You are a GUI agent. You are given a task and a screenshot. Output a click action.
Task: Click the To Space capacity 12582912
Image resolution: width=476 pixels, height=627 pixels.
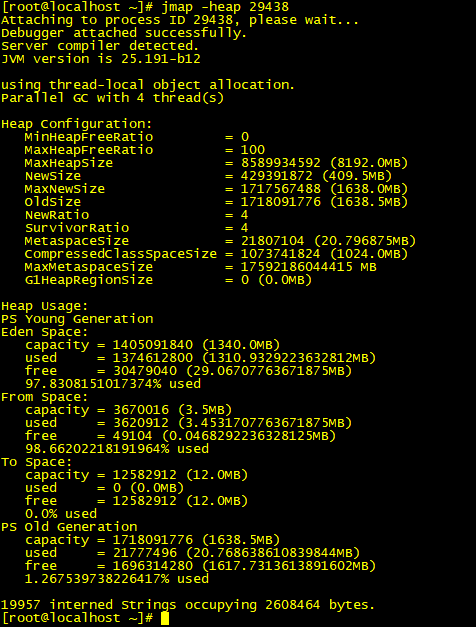145,475
